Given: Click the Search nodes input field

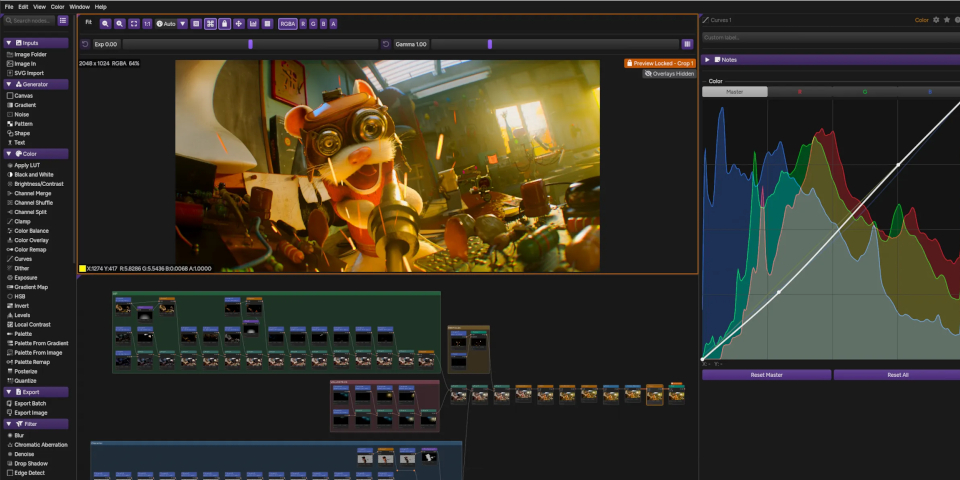Looking at the screenshot, I should tap(29, 20).
